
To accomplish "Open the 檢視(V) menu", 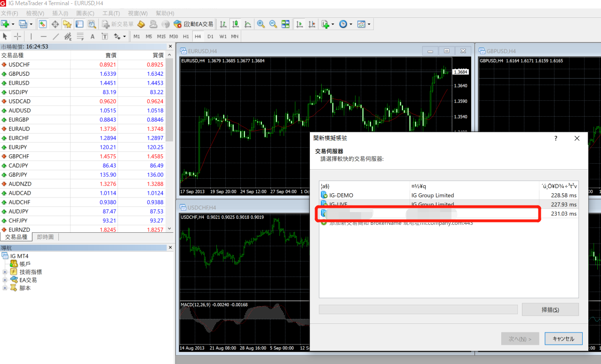I will [x=35, y=13].
